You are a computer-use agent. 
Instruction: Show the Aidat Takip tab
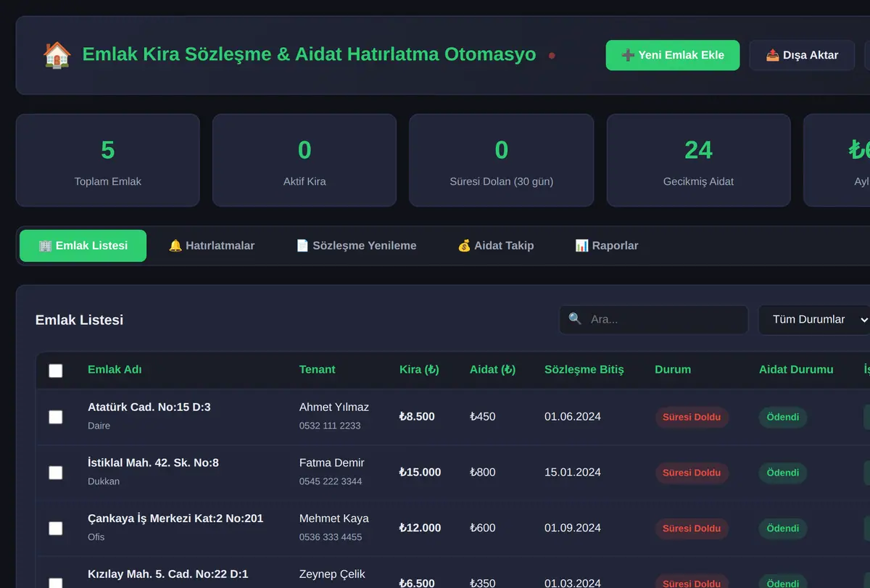[496, 246]
